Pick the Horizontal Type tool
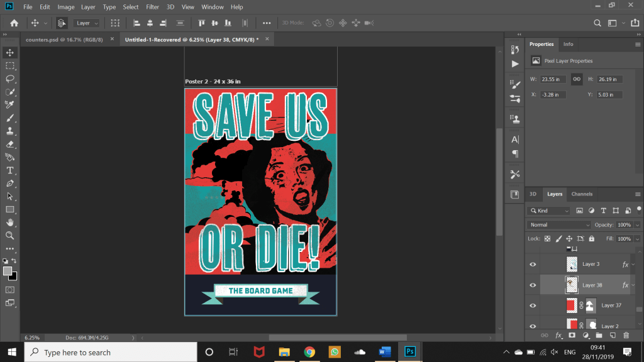 click(x=10, y=170)
